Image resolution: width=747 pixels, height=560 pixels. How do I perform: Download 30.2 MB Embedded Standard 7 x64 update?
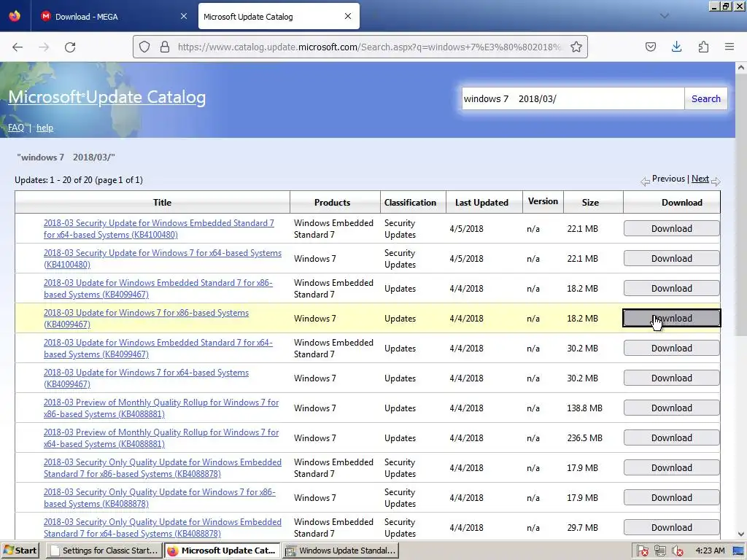pyautogui.click(x=671, y=348)
